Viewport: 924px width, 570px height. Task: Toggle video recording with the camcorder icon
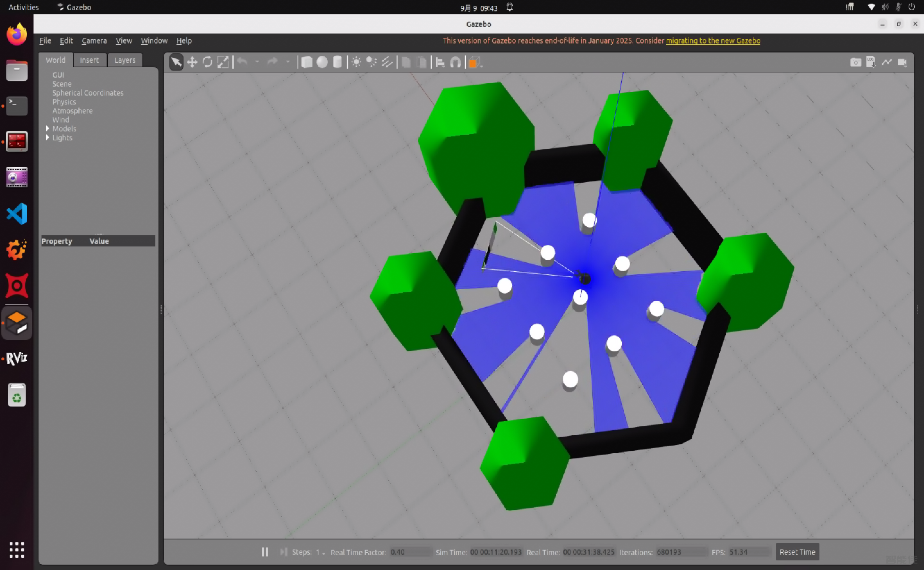pos(902,62)
